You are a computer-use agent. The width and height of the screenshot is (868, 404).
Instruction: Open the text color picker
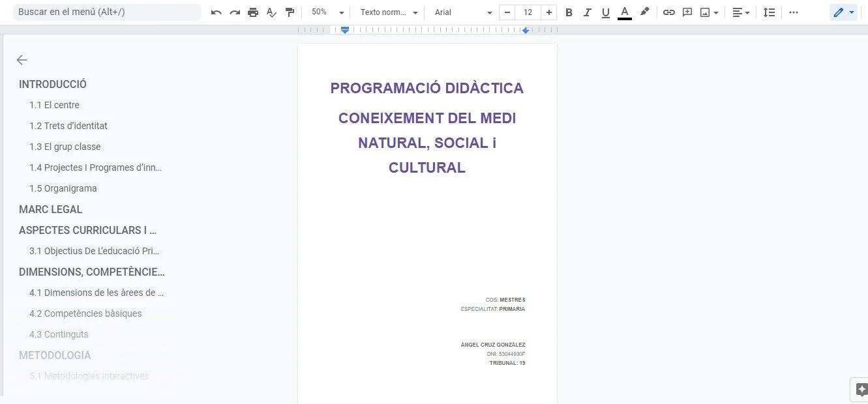pos(625,12)
